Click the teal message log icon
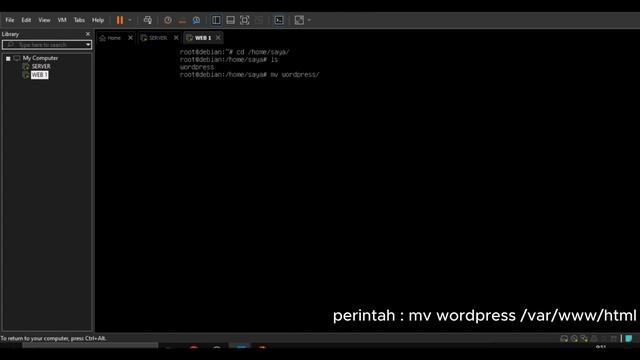The height and width of the screenshot is (360, 640). pos(629,339)
